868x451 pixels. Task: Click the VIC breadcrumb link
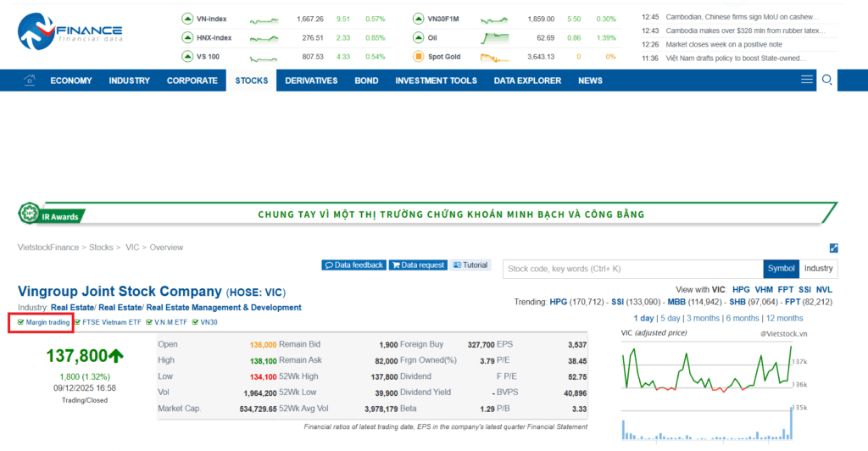pos(132,248)
